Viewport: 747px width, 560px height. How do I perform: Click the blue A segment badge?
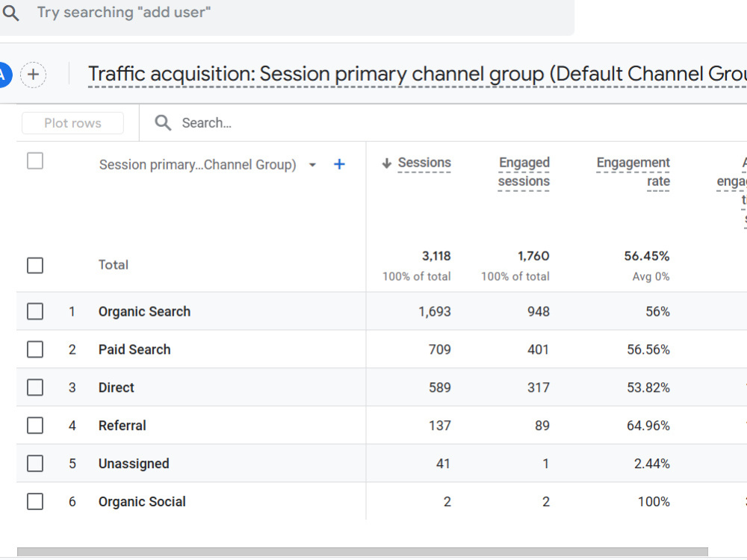click(4, 75)
